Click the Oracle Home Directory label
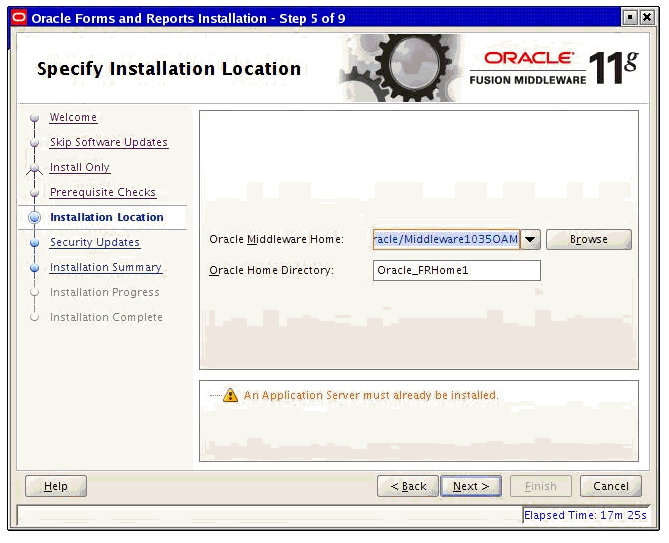The height and width of the screenshot is (543, 669). pyautogui.click(x=271, y=270)
